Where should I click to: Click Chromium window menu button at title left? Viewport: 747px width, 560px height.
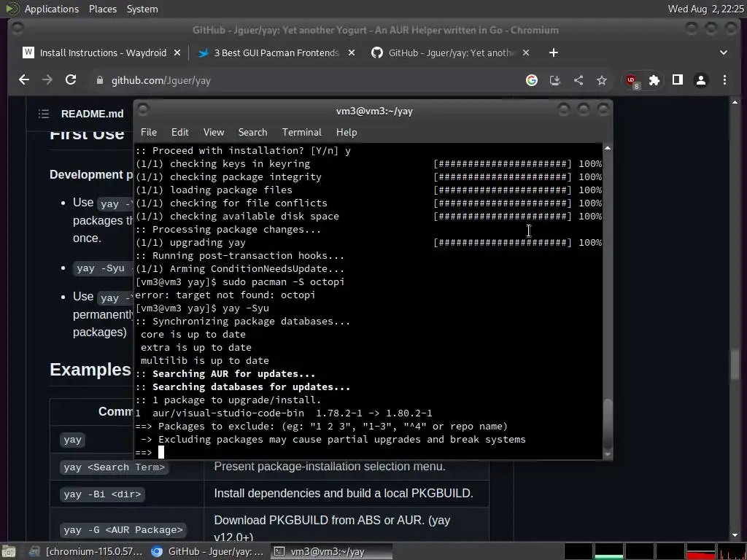(x=18, y=29)
